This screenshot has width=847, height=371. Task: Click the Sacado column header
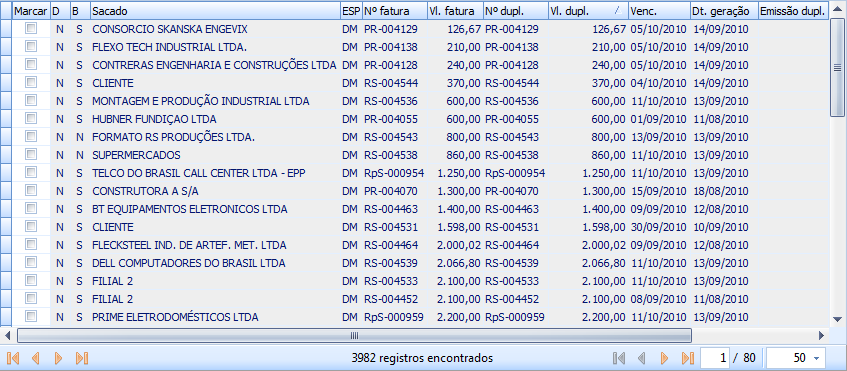pyautogui.click(x=216, y=11)
